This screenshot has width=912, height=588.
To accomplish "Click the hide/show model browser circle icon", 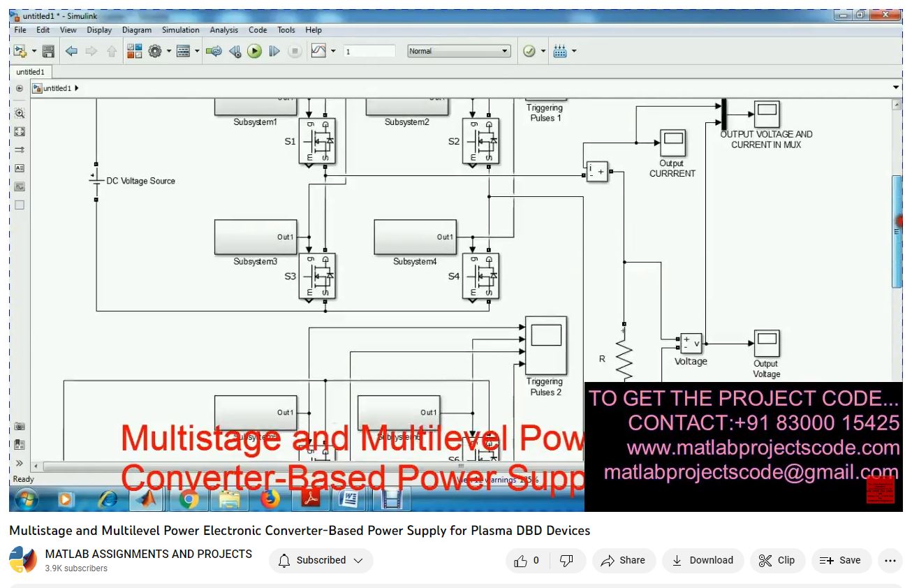I will click(20, 89).
